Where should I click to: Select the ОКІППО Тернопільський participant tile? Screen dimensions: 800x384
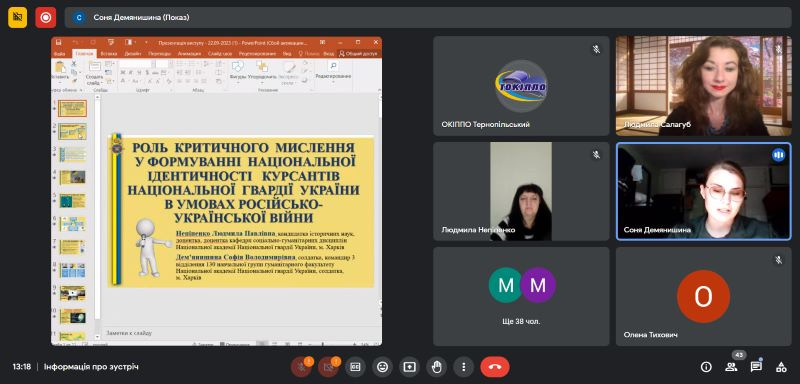point(521,86)
